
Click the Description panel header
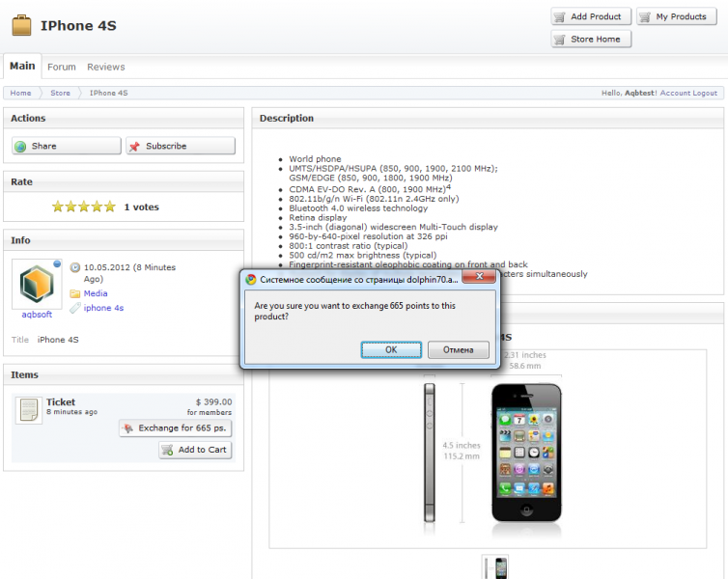488,119
